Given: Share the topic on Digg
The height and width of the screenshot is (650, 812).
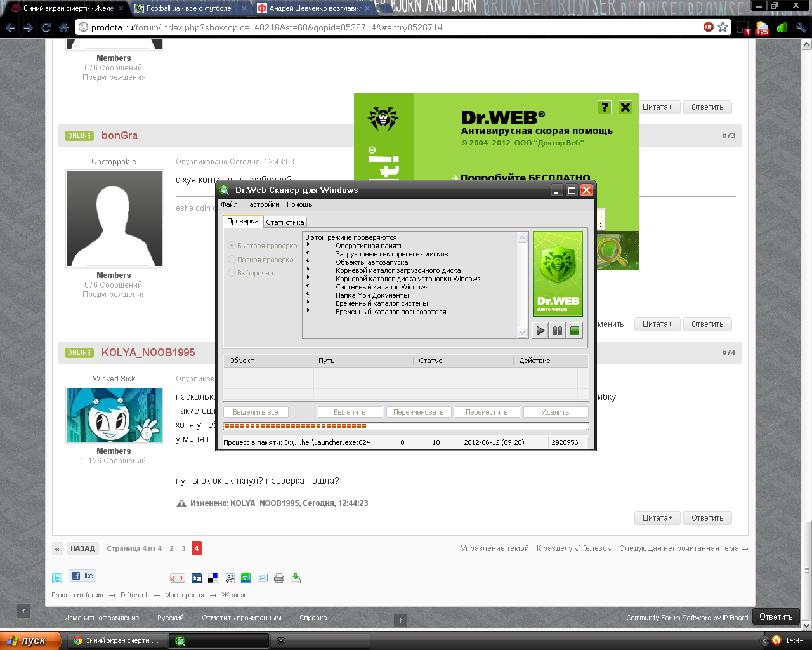Looking at the screenshot, I should [x=197, y=578].
